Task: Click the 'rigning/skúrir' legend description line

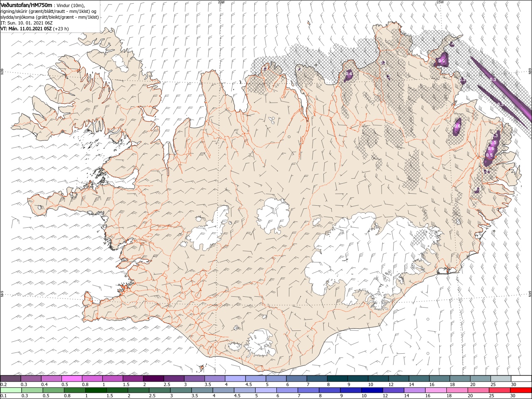Action: [49, 11]
